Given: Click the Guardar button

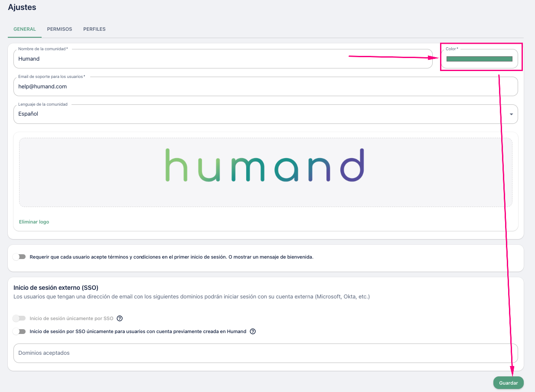Looking at the screenshot, I should (x=509, y=383).
